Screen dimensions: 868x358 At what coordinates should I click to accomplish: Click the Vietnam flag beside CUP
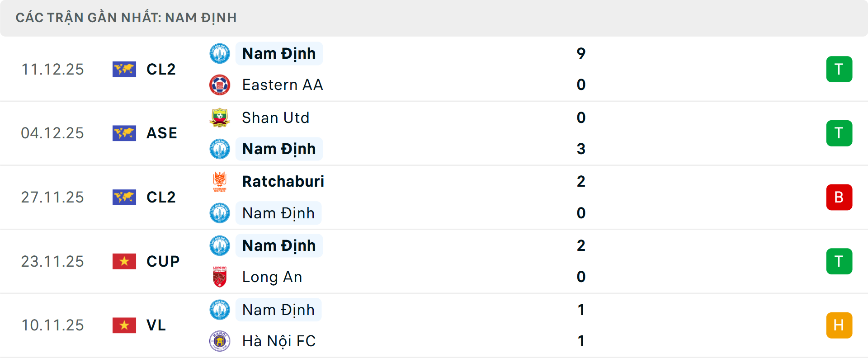[124, 261]
